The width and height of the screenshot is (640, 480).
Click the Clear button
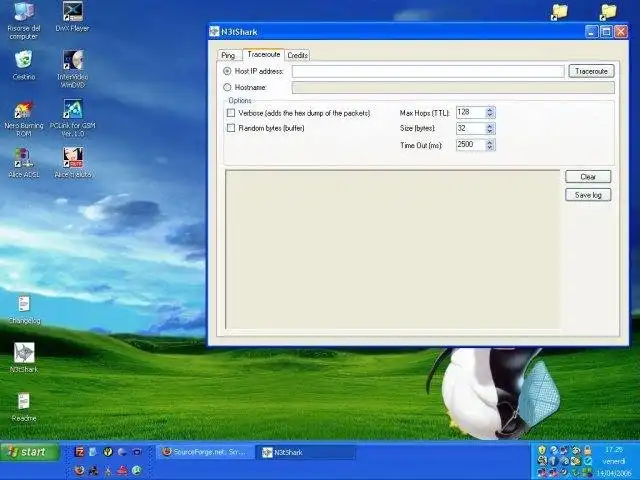[588, 177]
